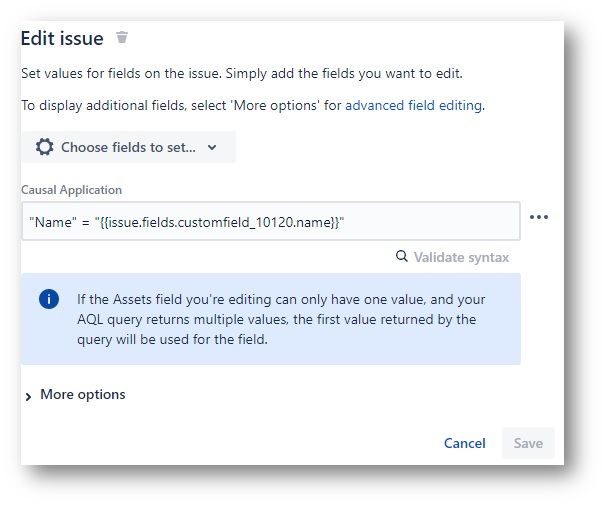Focus the Causal Application AQL input field
This screenshot has height=507, width=606.
(x=271, y=221)
